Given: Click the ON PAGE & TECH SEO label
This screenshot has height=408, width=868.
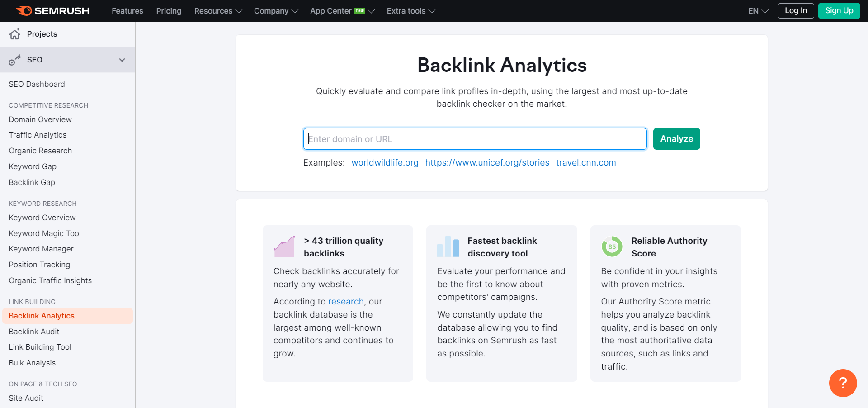Looking at the screenshot, I should pos(43,384).
